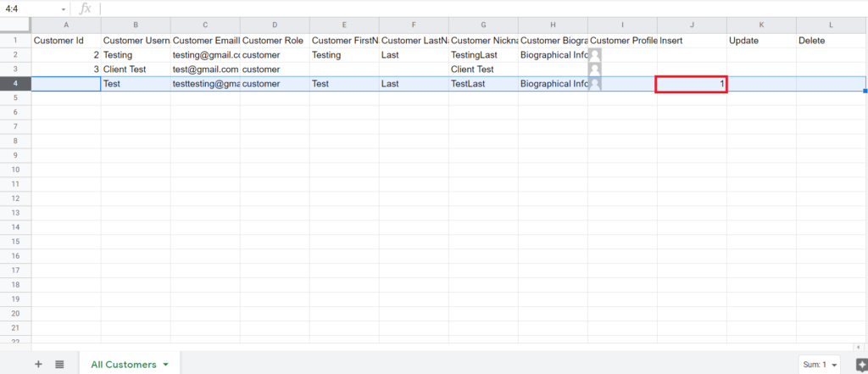Click the TestingLast nickname cell
868x374 pixels.
[x=483, y=55]
